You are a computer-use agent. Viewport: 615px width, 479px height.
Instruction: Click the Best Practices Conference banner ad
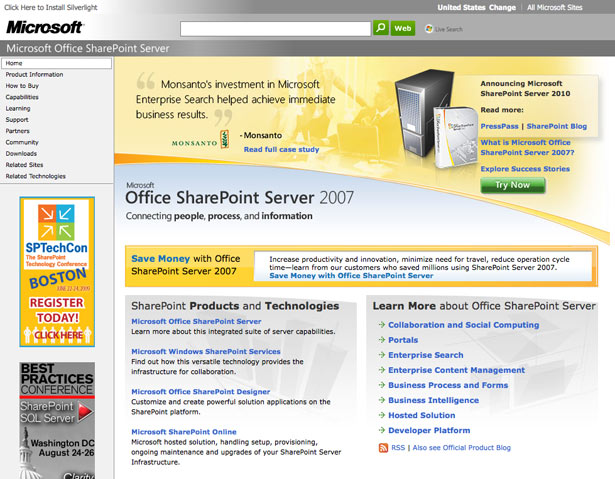coord(57,420)
